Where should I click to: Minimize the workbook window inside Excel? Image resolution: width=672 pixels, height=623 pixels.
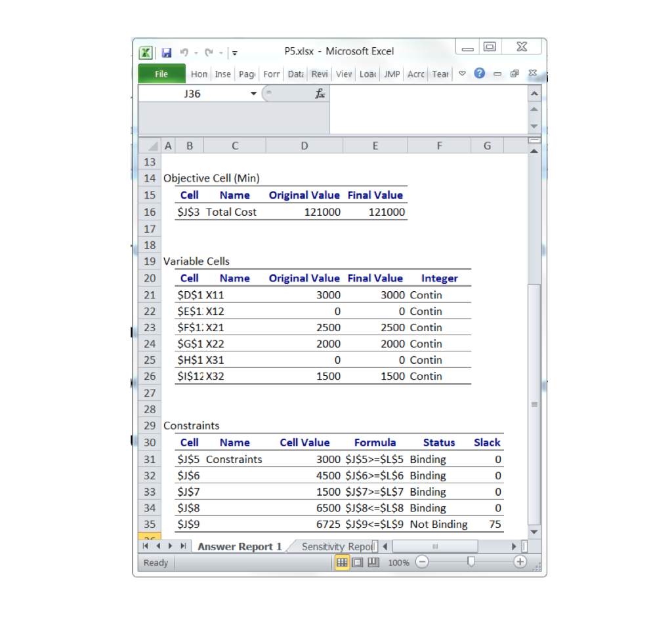(497, 73)
